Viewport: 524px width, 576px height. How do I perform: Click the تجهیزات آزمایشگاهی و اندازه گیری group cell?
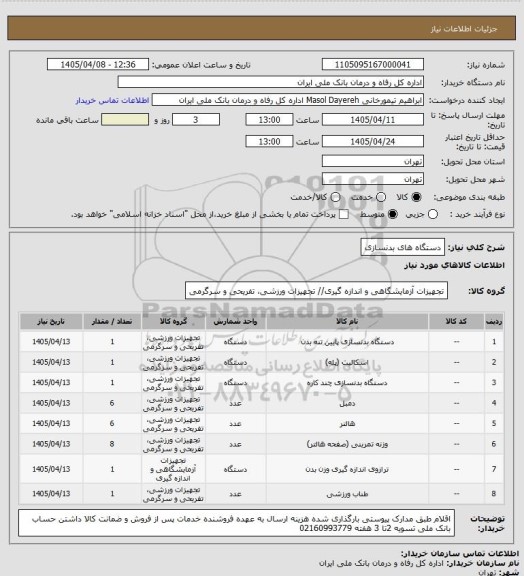coord(173,469)
